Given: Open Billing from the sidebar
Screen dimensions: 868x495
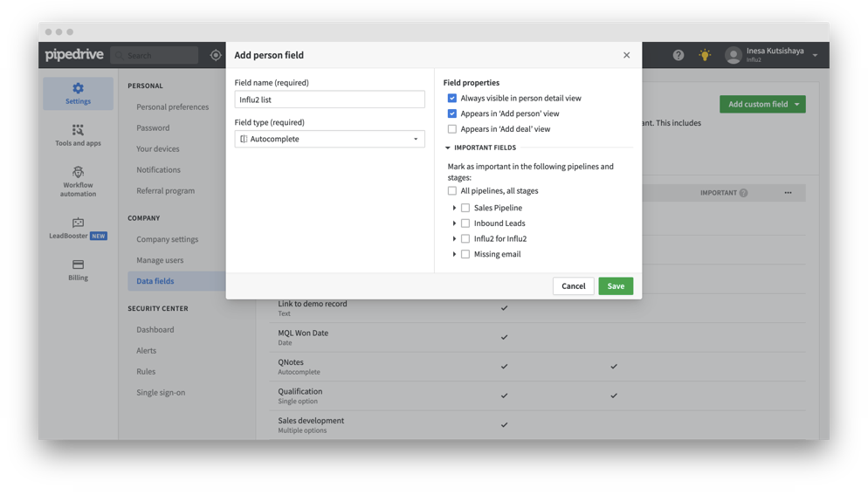Looking at the screenshot, I should [x=78, y=270].
